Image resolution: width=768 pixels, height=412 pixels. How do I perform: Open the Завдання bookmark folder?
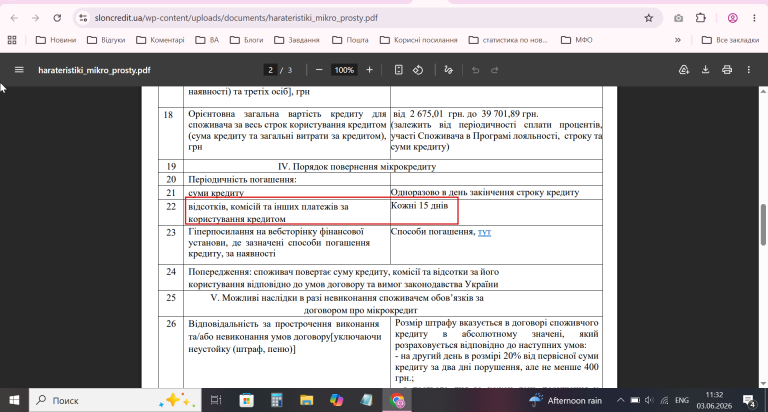pyautogui.click(x=297, y=40)
